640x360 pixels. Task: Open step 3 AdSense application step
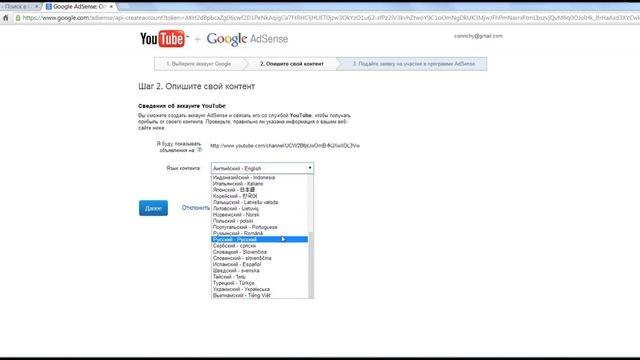pyautogui.click(x=413, y=64)
